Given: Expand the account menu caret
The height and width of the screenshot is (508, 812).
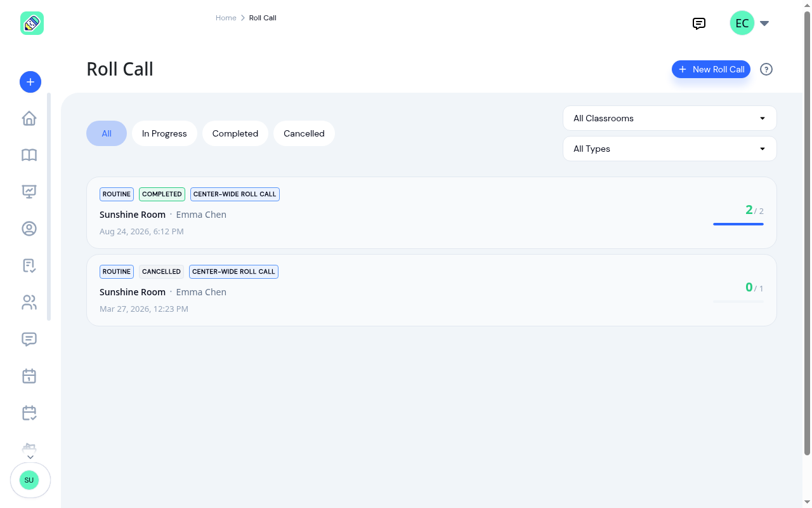Looking at the screenshot, I should [764, 23].
